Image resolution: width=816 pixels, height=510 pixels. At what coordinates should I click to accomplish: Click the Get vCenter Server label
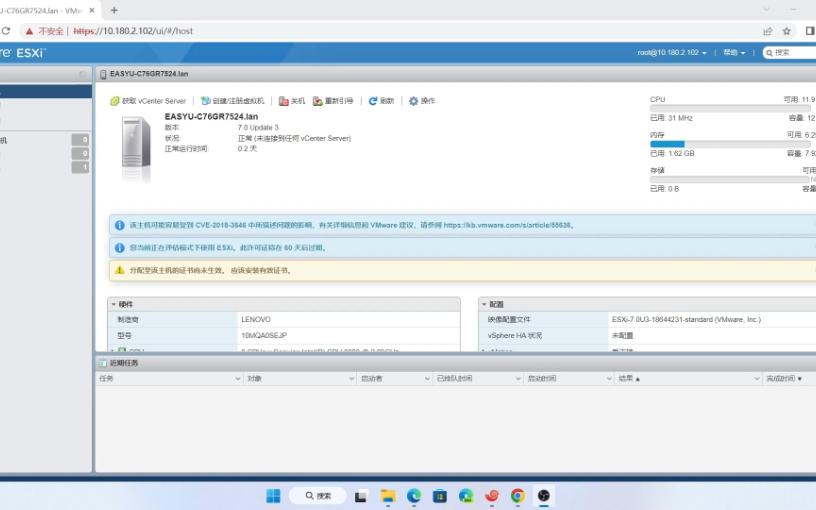154,101
